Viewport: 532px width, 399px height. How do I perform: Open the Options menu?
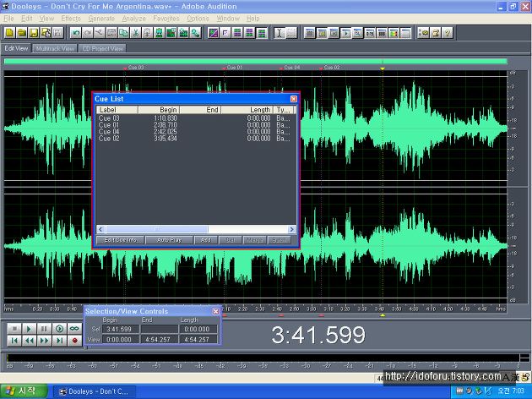(x=198, y=19)
